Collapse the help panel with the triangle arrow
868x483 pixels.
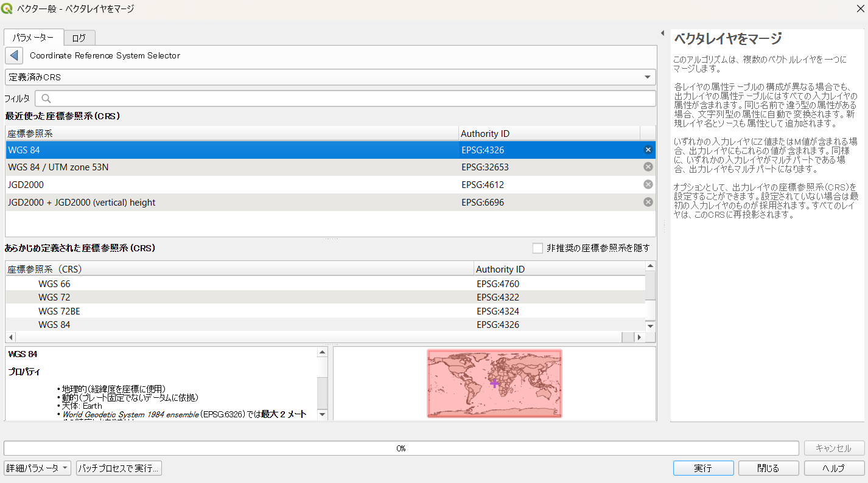[662, 33]
